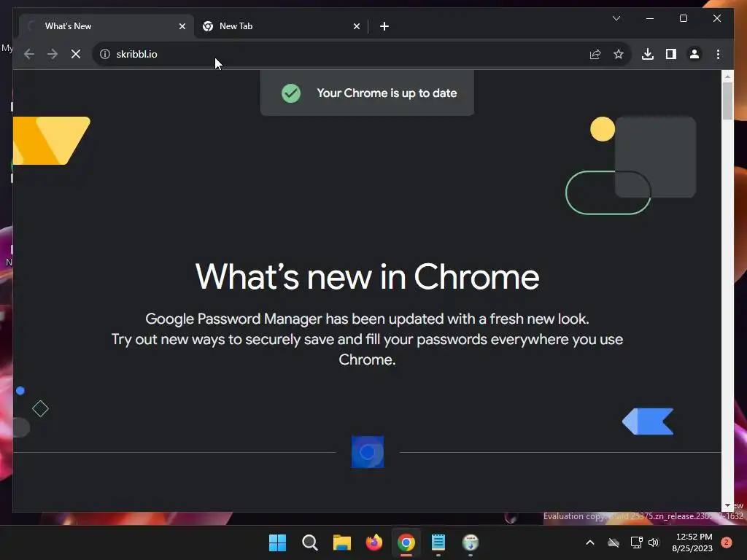Close the What's New tab
This screenshot has height=560, width=747.
pos(182,27)
